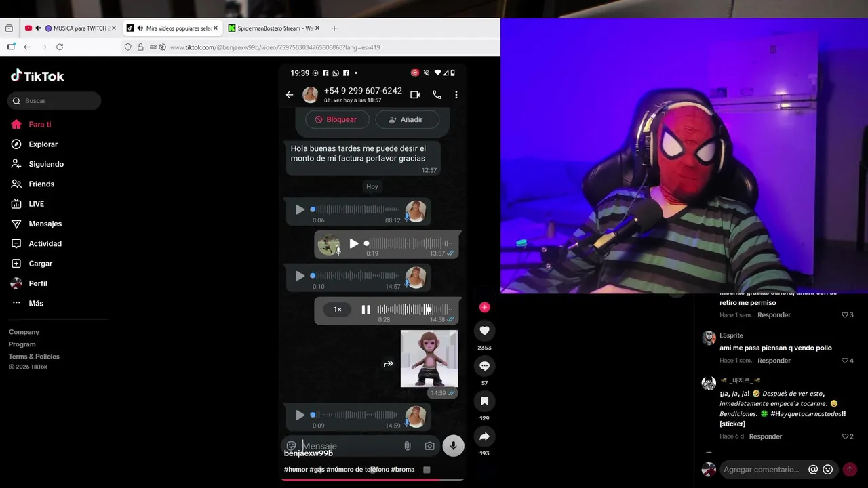This screenshot has height=488, width=868.
Task: Share the video with arrow icon
Action: coord(484,436)
